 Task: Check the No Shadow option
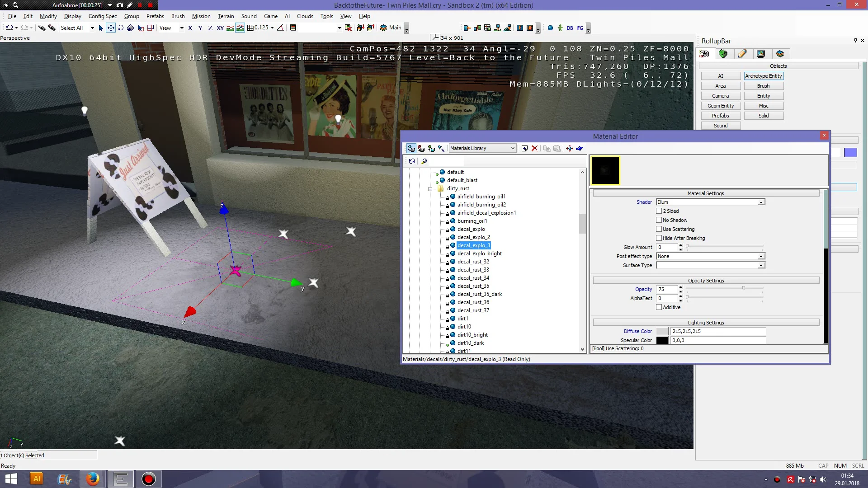659,220
